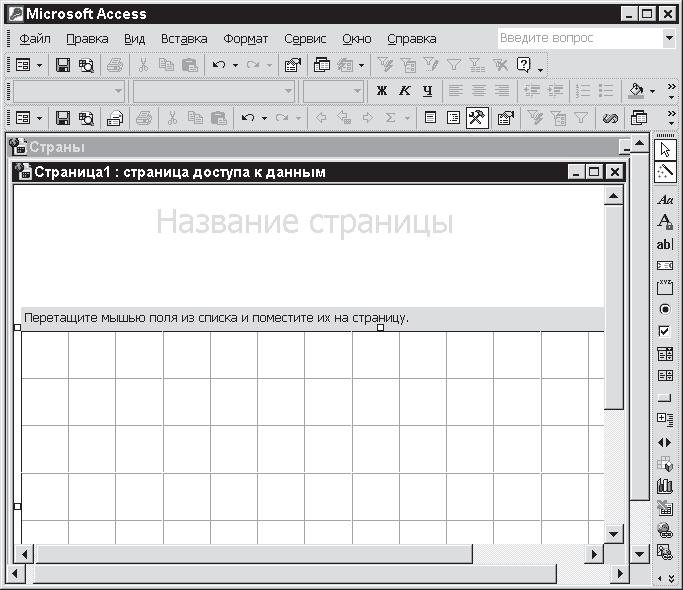Expand the 'Введите вопрос' dropdown arrow
This screenshot has height=590, width=683.
pyautogui.click(x=669, y=38)
